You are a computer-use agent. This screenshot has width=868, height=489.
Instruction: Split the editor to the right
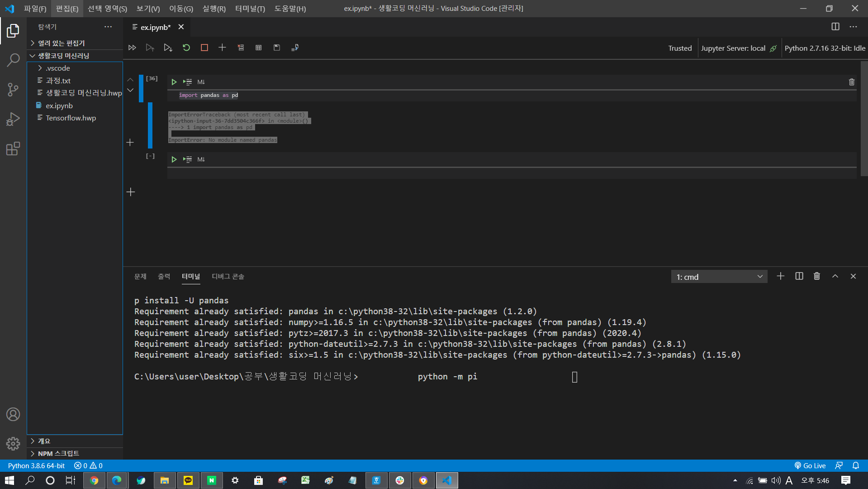[835, 27]
